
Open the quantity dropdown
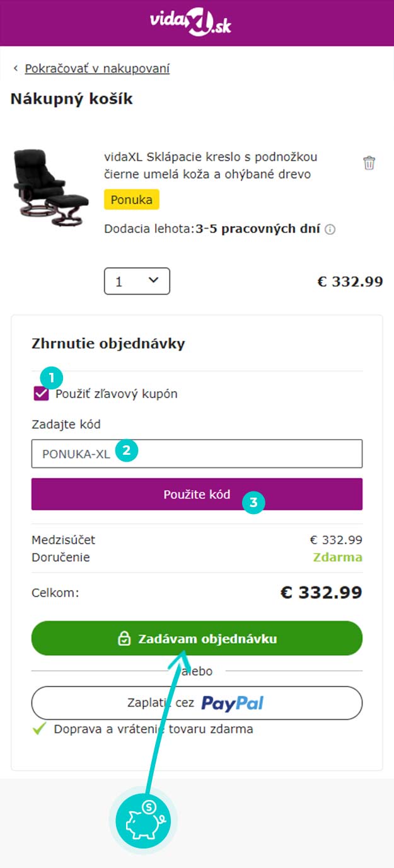click(137, 281)
